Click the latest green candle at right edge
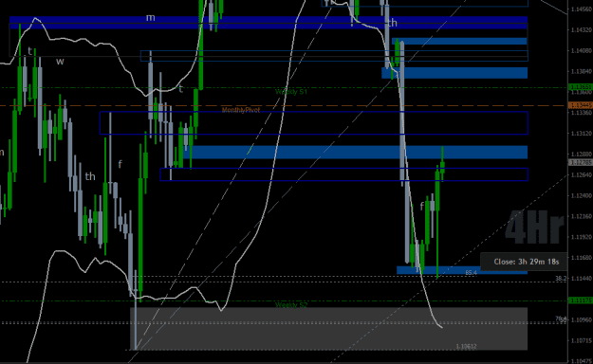Screen dimensions: 593x364 442,165
